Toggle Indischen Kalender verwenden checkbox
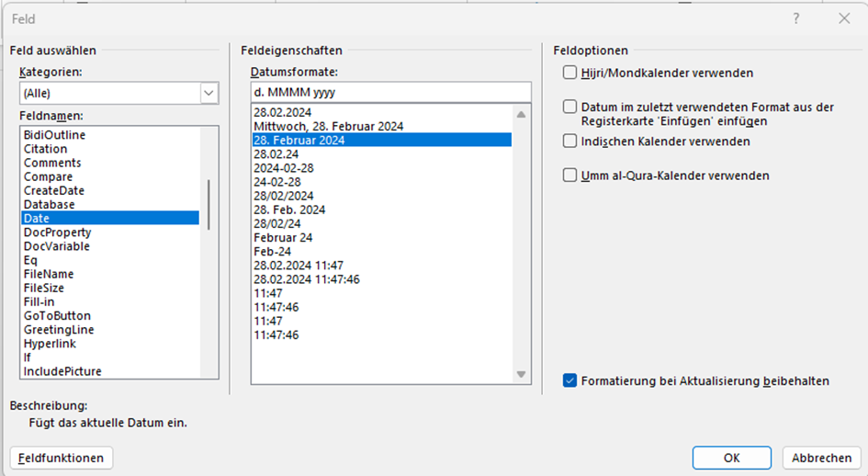 click(x=570, y=142)
